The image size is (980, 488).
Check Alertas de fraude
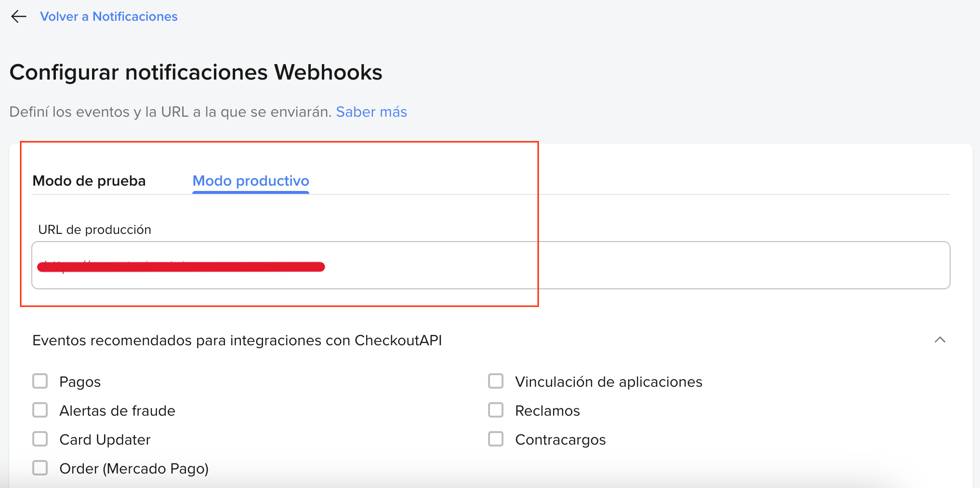tap(40, 410)
